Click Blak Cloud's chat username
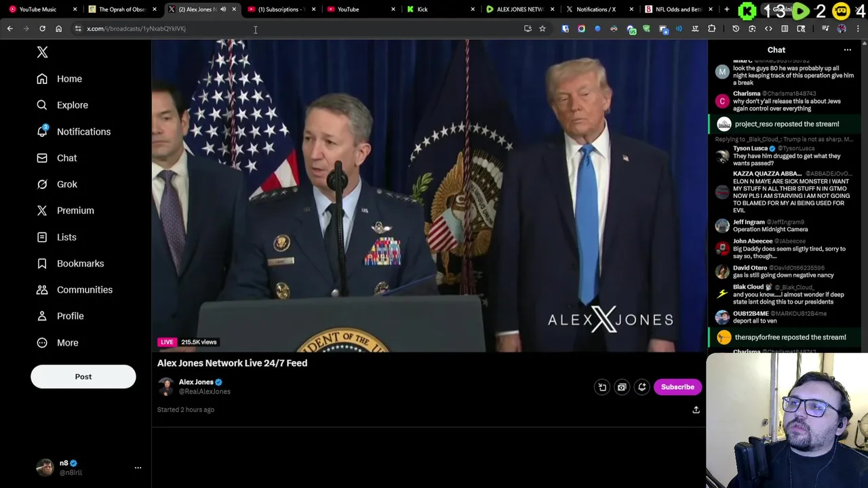Viewport: 868px width, 488px height. point(748,287)
